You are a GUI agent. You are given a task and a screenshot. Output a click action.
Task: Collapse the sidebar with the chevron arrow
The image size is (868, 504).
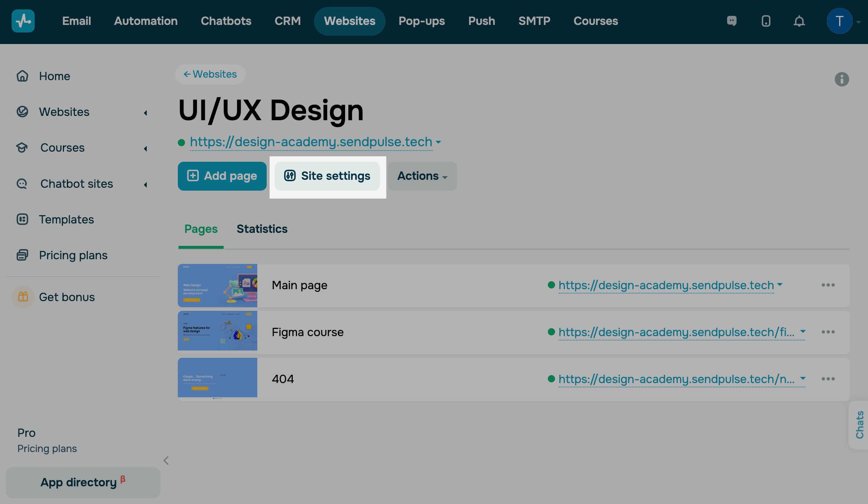pyautogui.click(x=166, y=460)
